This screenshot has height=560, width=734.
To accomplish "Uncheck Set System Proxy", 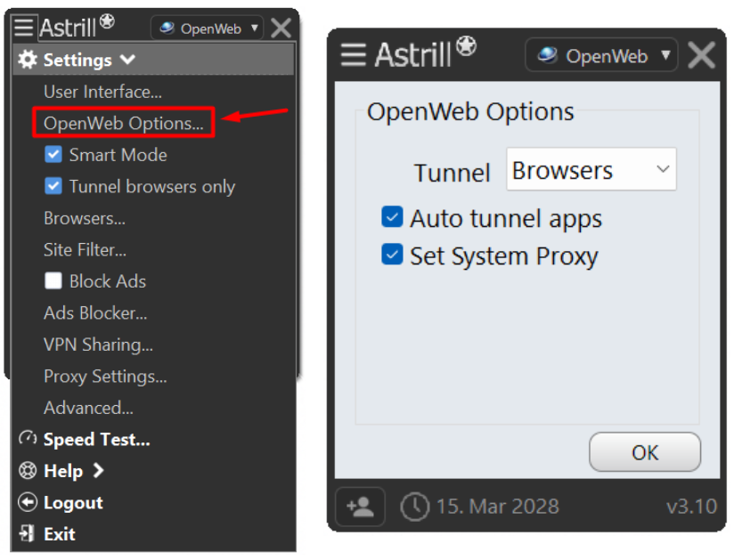I will click(x=392, y=255).
